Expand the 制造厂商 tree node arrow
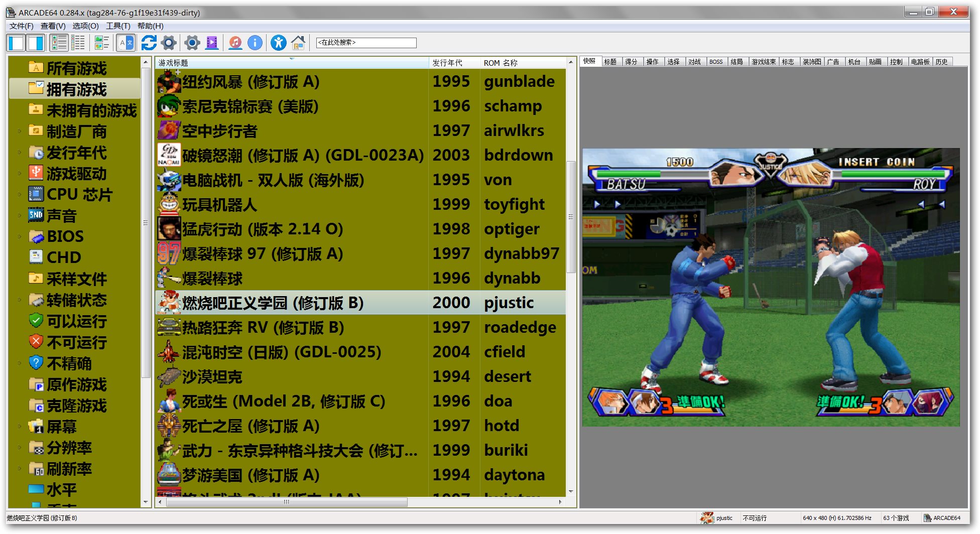Image resolution: width=980 pixels, height=534 pixels. 20,131
